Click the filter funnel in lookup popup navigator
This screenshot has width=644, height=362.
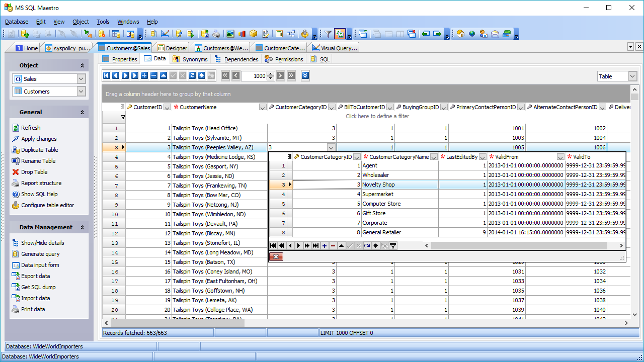pyautogui.click(x=393, y=246)
